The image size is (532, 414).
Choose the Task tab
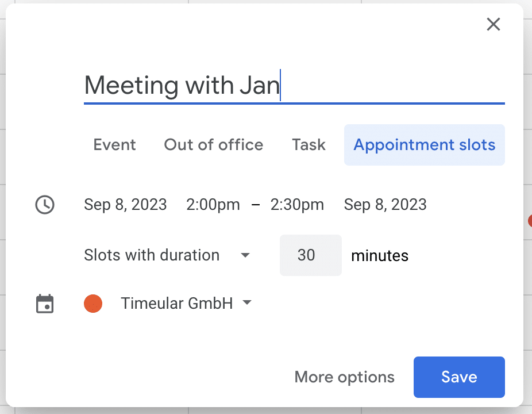[x=309, y=145]
